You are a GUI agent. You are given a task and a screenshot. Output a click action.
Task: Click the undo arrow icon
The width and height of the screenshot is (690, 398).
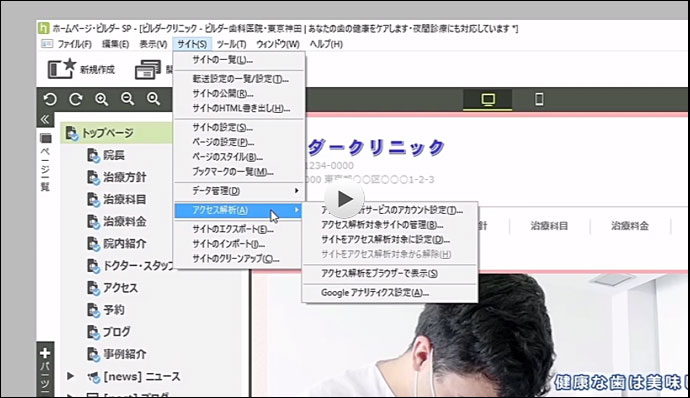(x=50, y=99)
